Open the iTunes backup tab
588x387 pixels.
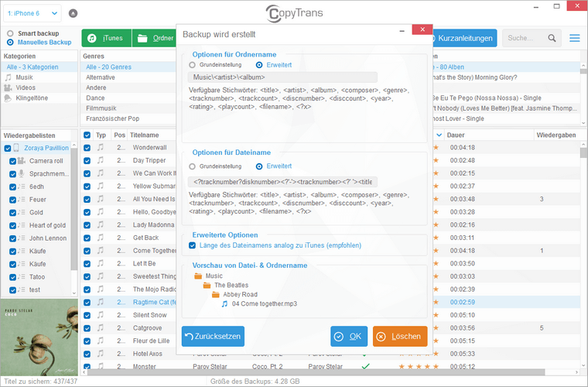click(x=107, y=38)
